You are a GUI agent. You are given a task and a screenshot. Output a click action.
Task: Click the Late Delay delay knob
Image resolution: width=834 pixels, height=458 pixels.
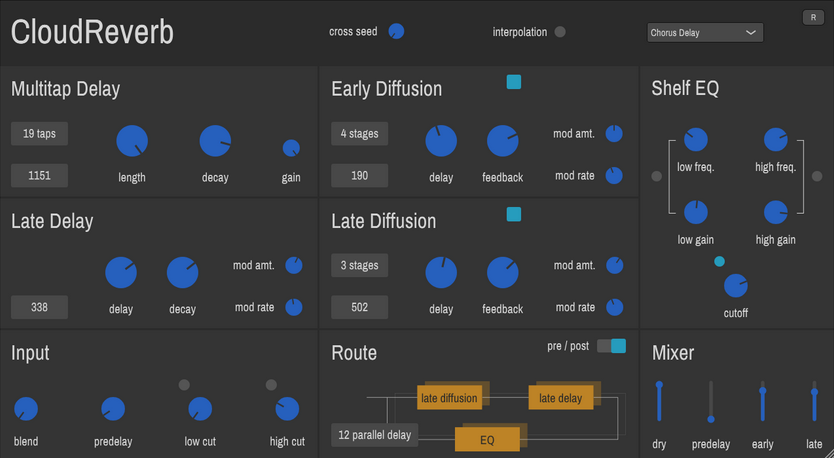click(x=121, y=273)
